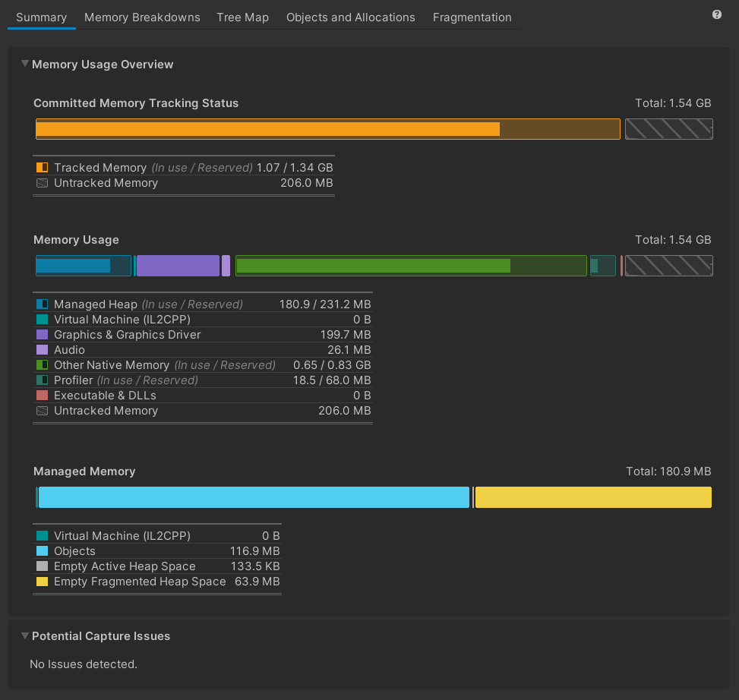Click the Audio legend color swatch
The width and height of the screenshot is (739, 700).
[43, 350]
